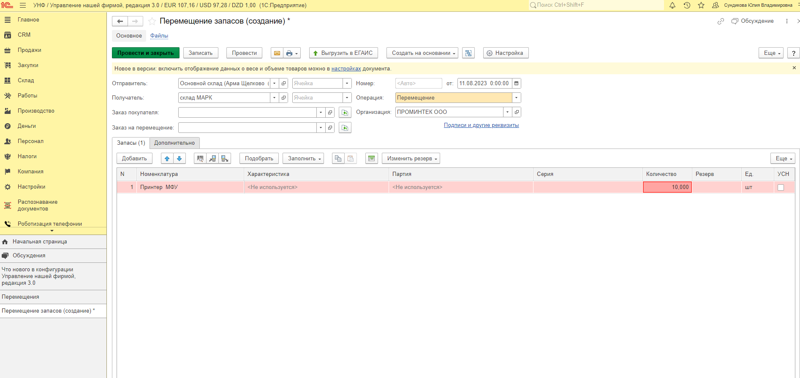
Task: Open calendar picker for document date
Action: 517,83
